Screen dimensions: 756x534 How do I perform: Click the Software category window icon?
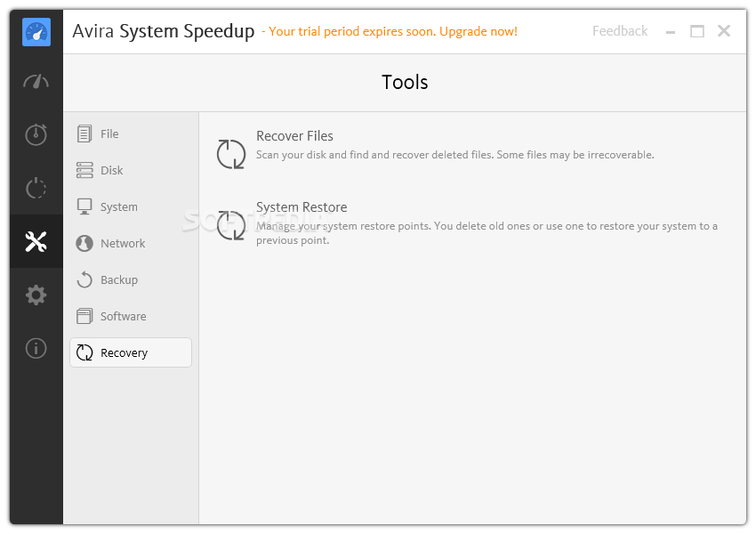pos(84,317)
